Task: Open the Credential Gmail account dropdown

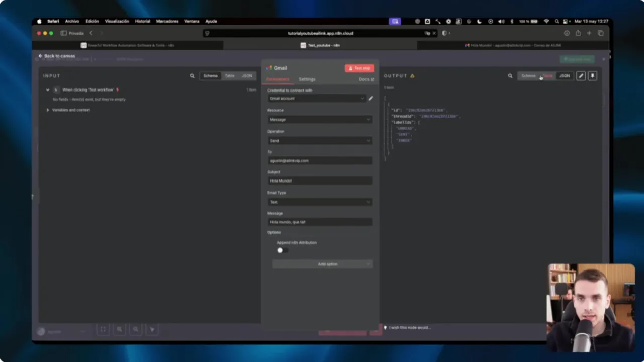Action: (316, 99)
